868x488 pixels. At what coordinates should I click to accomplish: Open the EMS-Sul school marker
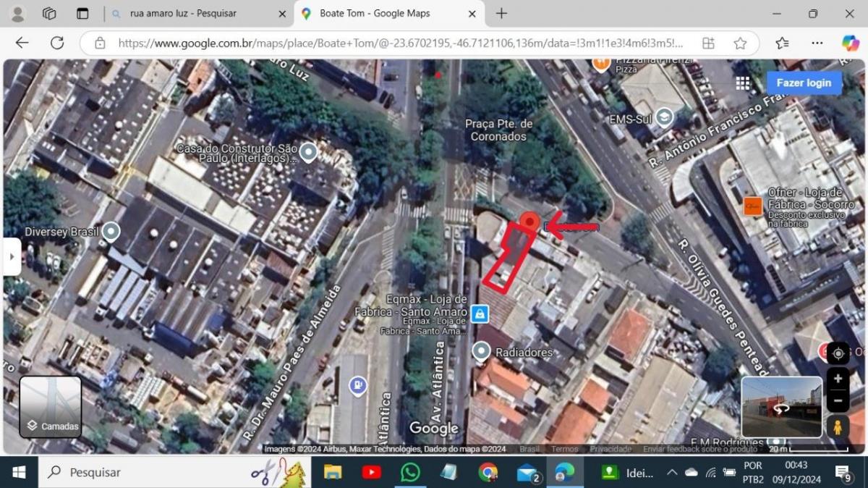pyautogui.click(x=664, y=117)
